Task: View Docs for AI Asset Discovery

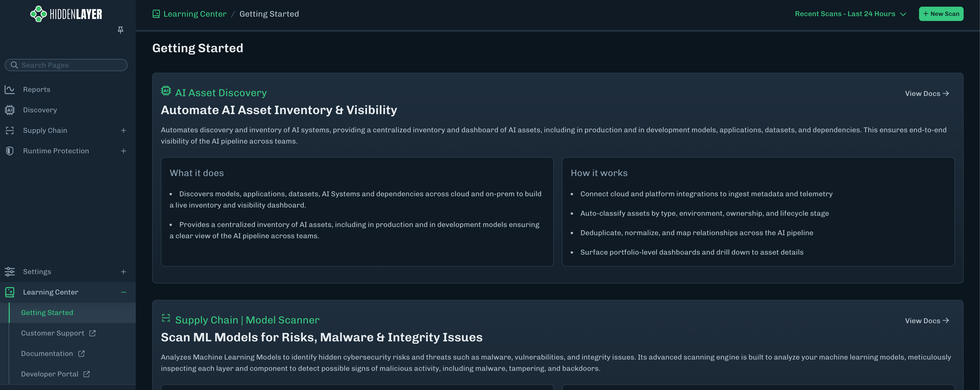Action: [x=927, y=93]
